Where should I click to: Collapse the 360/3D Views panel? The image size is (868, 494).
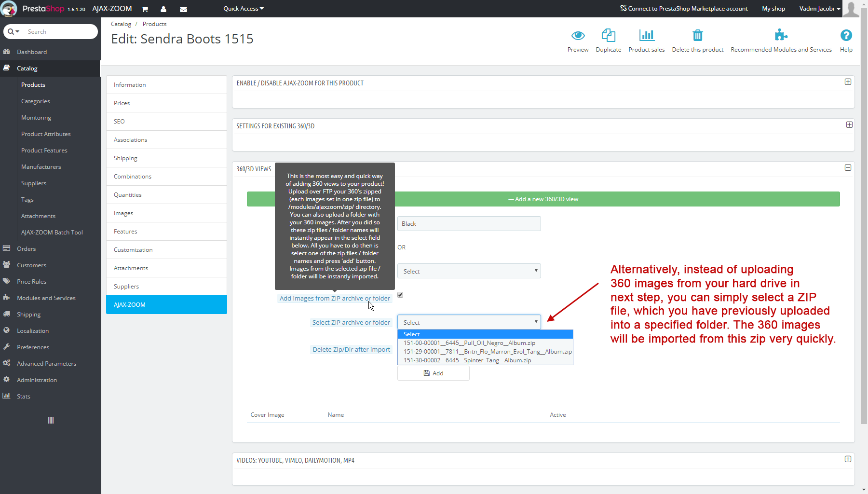[x=848, y=168]
